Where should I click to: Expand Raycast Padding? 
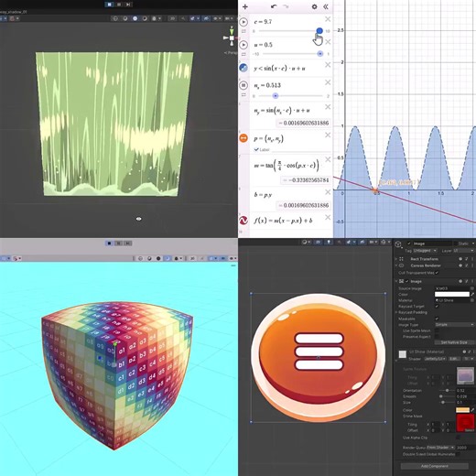(x=396, y=312)
